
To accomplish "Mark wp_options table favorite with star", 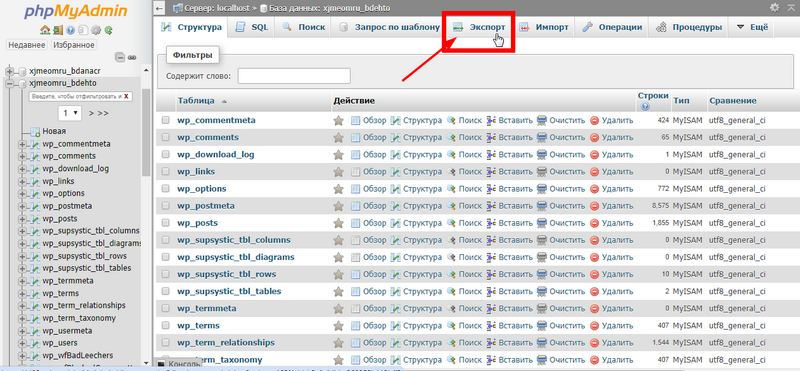I will pos(338,189).
